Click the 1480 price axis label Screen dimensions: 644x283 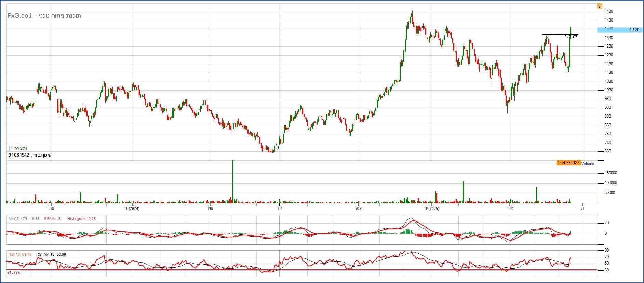pos(609,11)
